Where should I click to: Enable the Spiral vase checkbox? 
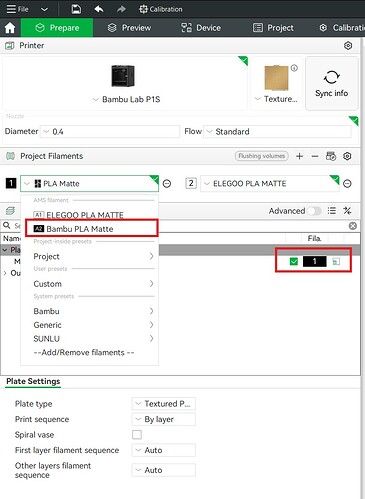137,435
